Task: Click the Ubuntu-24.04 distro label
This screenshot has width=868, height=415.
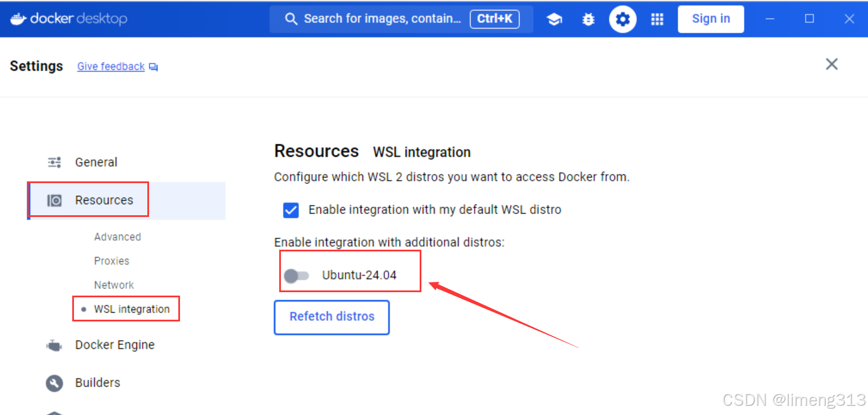Action: tap(359, 276)
